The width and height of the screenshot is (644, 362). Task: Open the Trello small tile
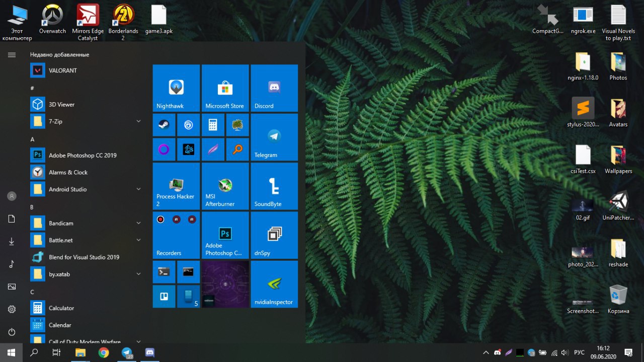click(164, 297)
